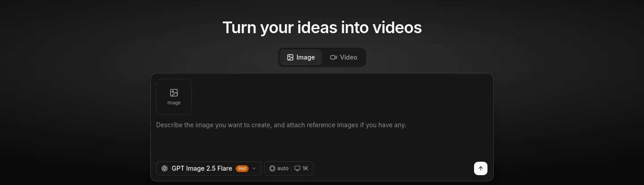
Task: Click the OpenAI logo in model selector
Action: coord(165,168)
